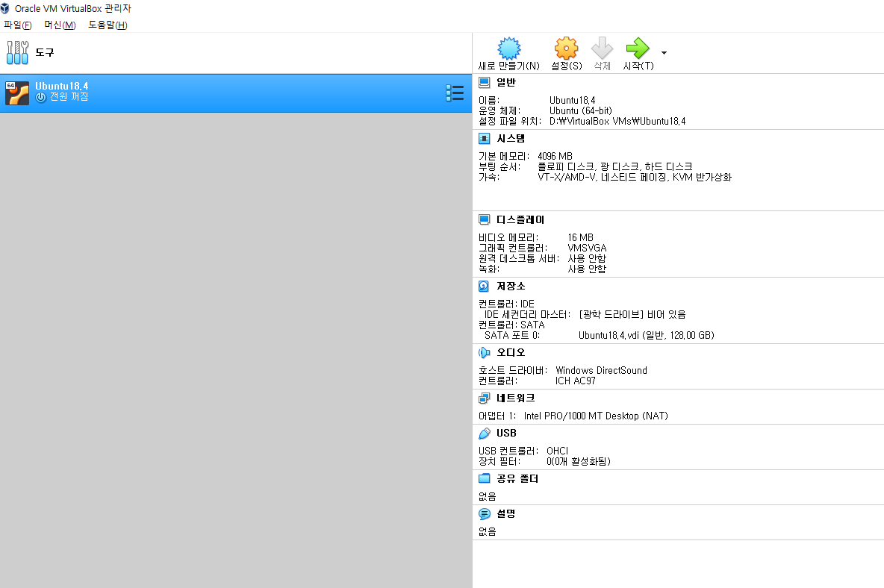Open the File (파일) menu
This screenshot has height=588, width=884.
(x=17, y=25)
